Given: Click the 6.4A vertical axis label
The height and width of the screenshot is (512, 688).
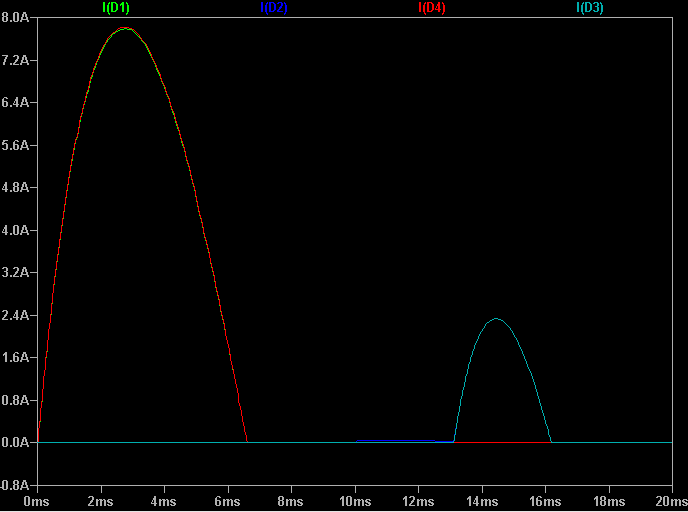Looking at the screenshot, I should point(15,103).
